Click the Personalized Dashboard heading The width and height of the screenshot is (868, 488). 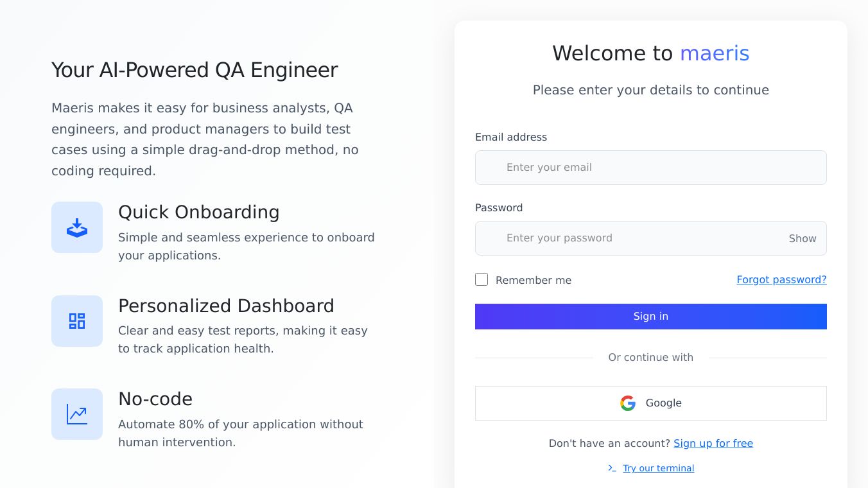point(226,306)
